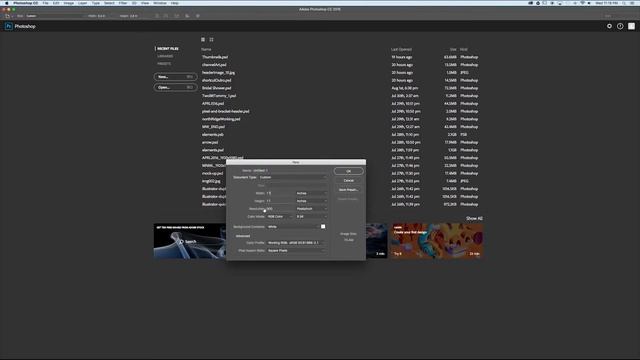Image resolution: width=640 pixels, height=360 pixels.
Task: Open the Adobe Stock search promo thumbnail
Action: click(x=190, y=241)
